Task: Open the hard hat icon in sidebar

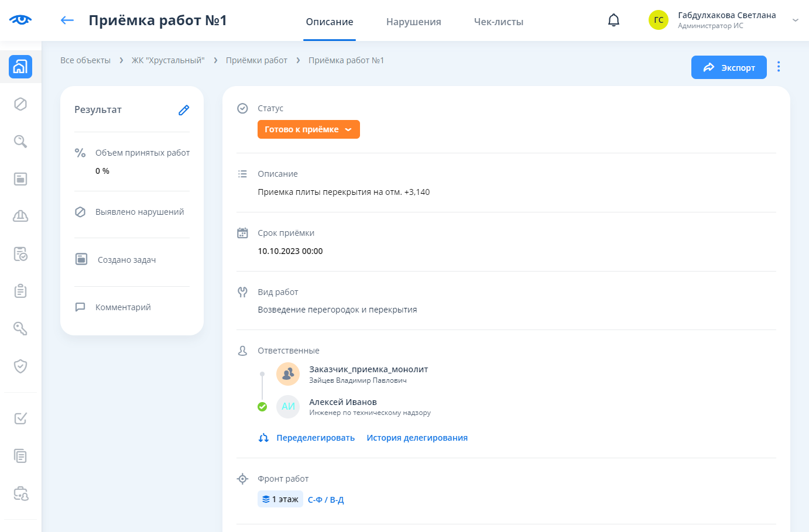Action: point(20,217)
